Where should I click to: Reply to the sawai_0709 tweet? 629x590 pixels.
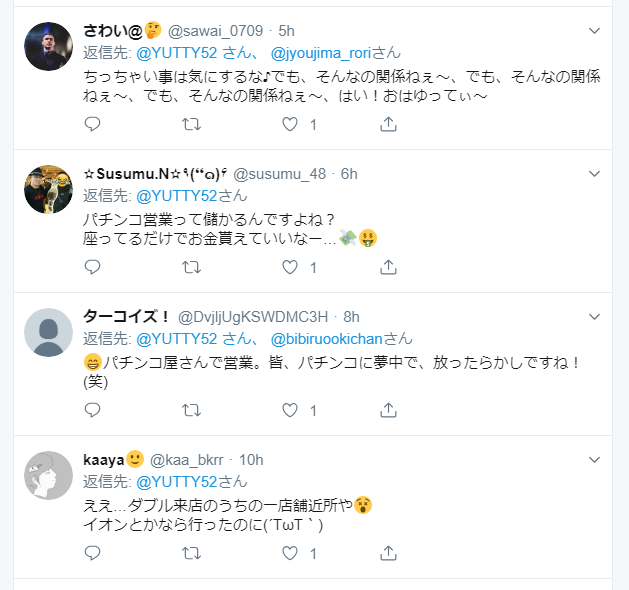92,124
